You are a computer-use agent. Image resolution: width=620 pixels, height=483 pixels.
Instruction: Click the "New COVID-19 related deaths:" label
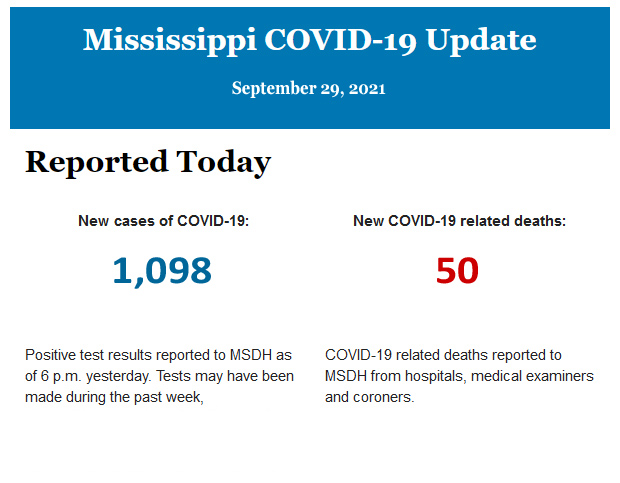(x=459, y=221)
